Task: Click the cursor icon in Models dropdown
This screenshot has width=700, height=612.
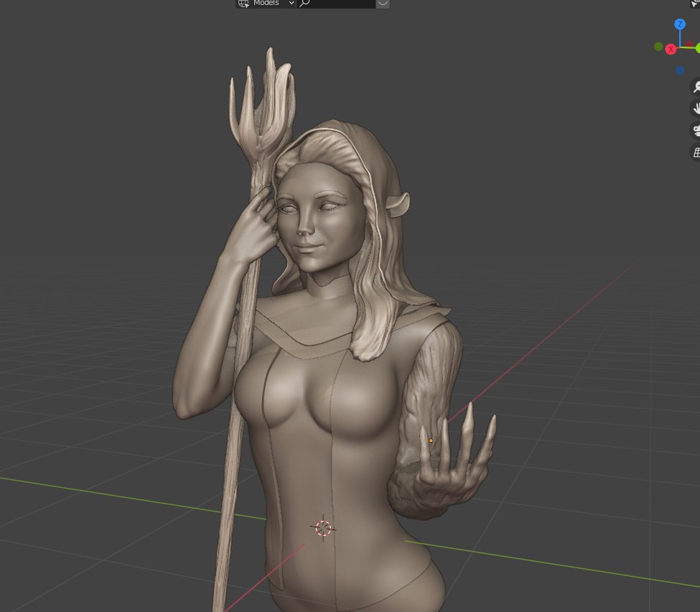Action: click(x=243, y=4)
